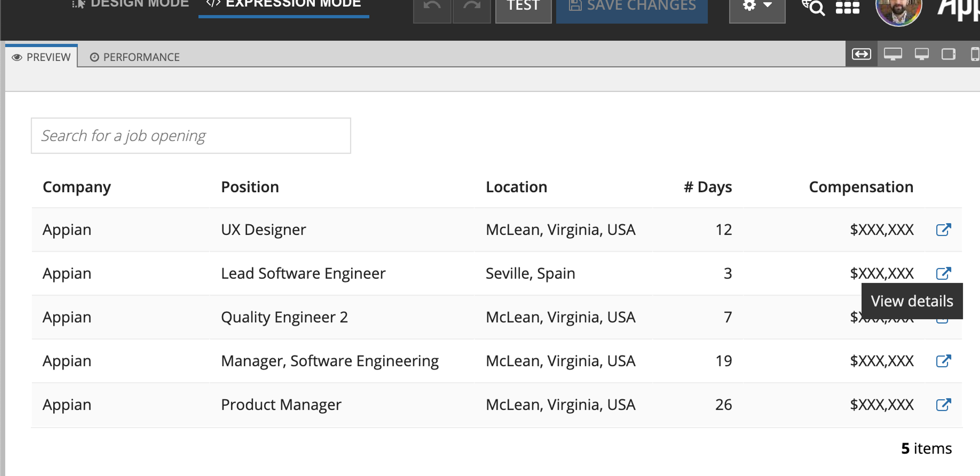The image size is (980, 476).
Task: Click the 19 days value
Action: pos(724,361)
